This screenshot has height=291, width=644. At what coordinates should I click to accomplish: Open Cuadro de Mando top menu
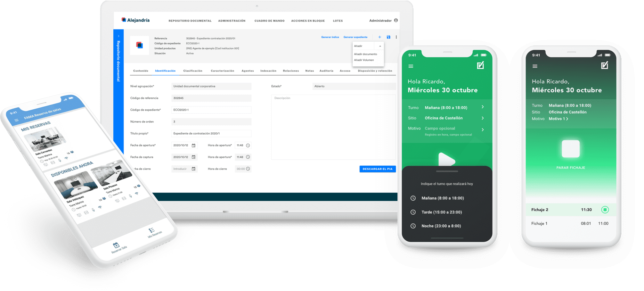(x=269, y=21)
